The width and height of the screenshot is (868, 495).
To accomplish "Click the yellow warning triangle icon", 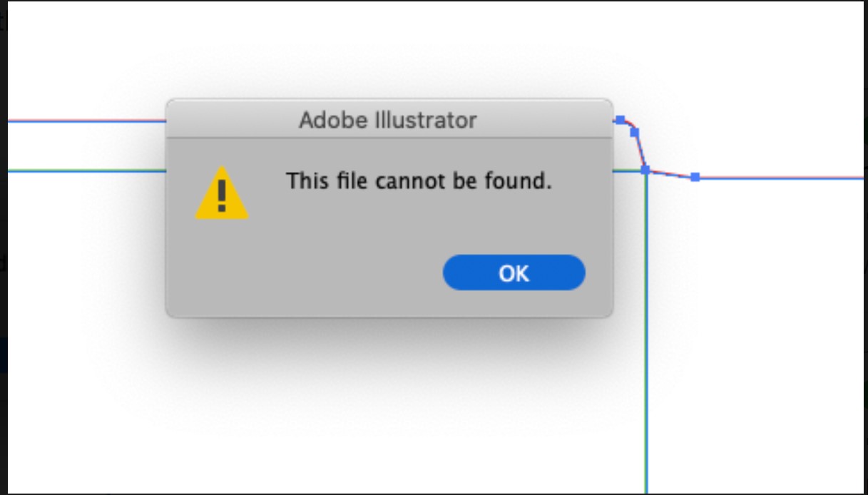I will point(222,193).
